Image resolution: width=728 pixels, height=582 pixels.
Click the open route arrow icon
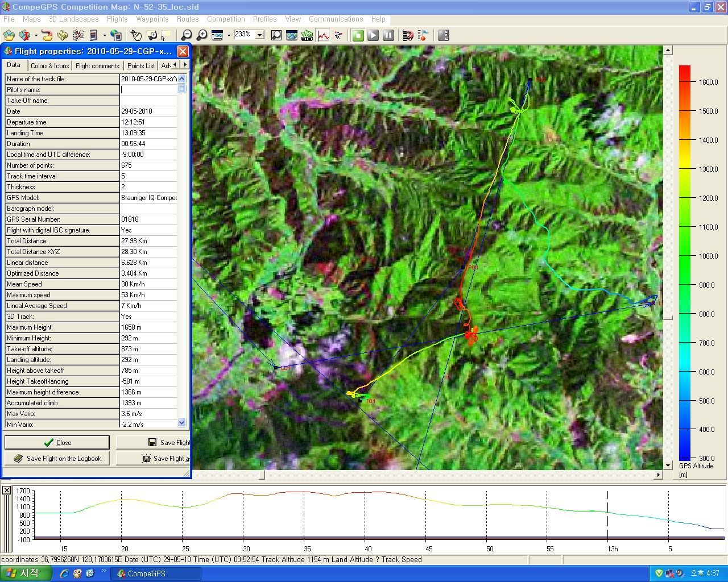[47, 35]
